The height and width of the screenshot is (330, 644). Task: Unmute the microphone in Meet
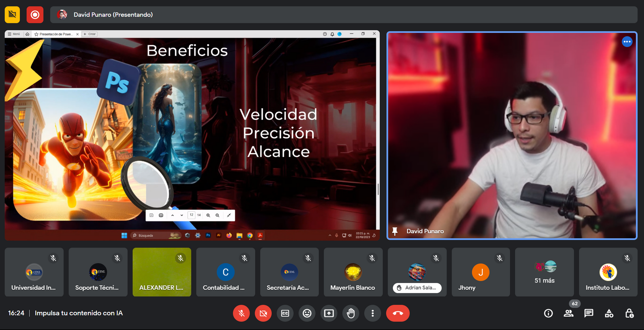(242, 313)
